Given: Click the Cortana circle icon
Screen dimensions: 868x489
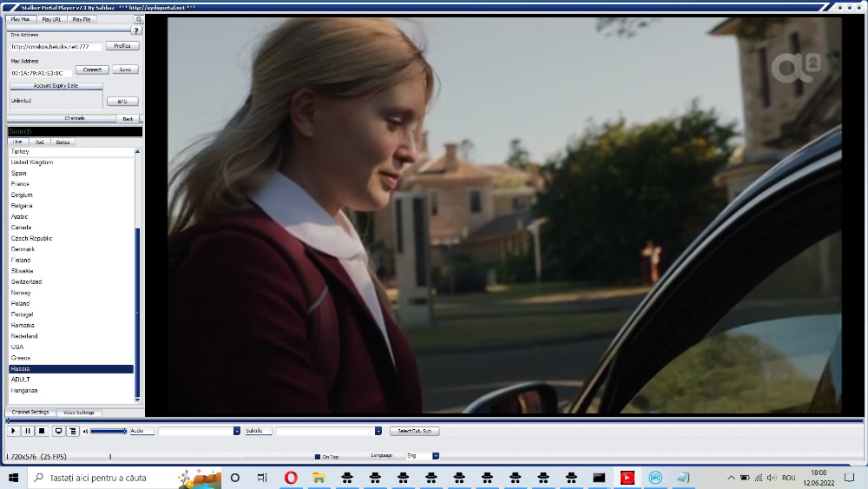Looking at the screenshot, I should 234,478.
